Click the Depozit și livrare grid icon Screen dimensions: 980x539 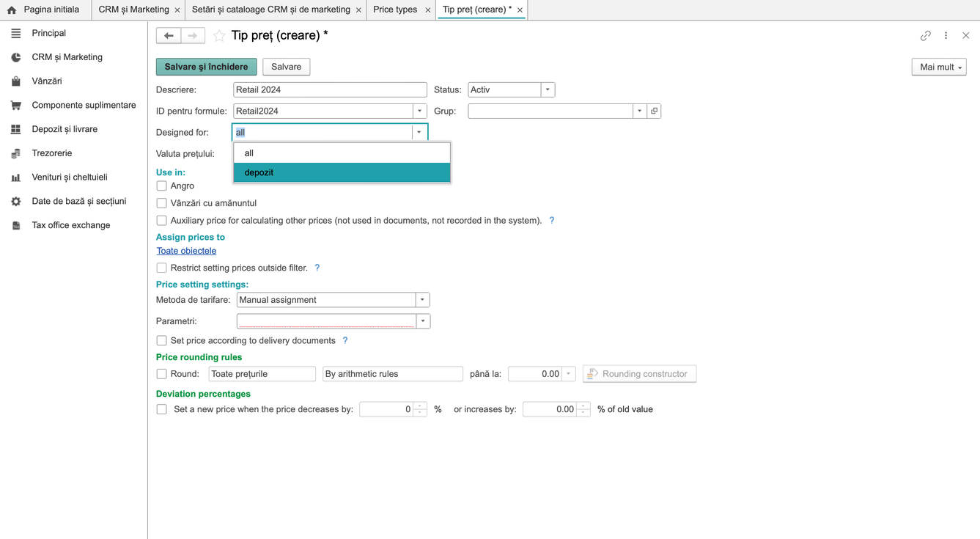16,129
